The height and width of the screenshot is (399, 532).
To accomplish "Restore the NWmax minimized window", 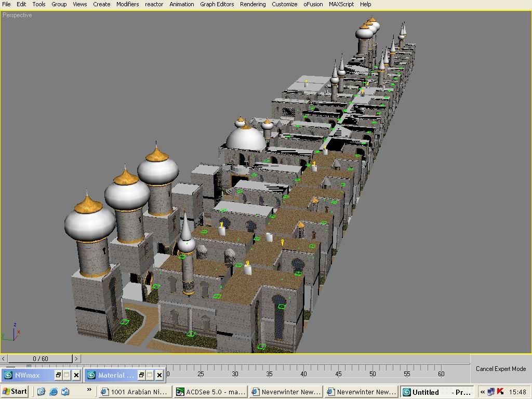I will pos(59,375).
